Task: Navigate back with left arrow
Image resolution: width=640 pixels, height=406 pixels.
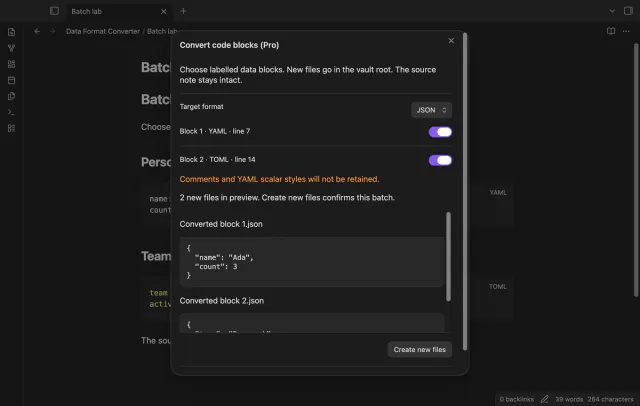Action: click(x=37, y=31)
